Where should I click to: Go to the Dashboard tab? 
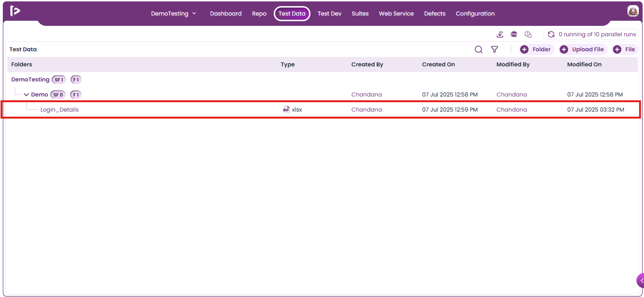pos(226,14)
